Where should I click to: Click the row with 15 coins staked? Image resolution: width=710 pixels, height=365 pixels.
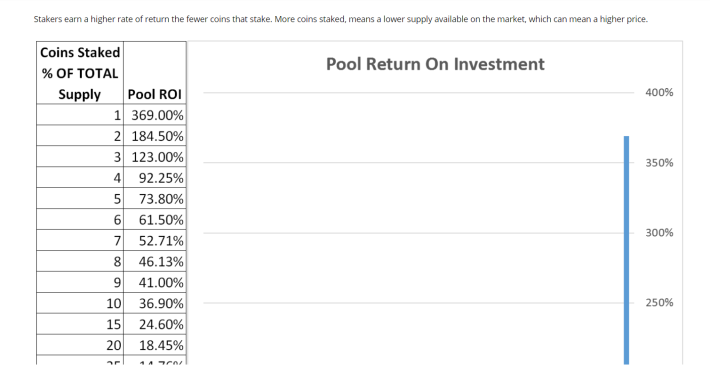(x=111, y=324)
